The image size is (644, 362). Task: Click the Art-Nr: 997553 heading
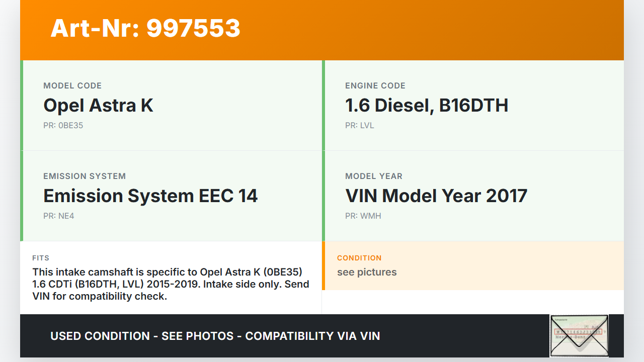(145, 28)
